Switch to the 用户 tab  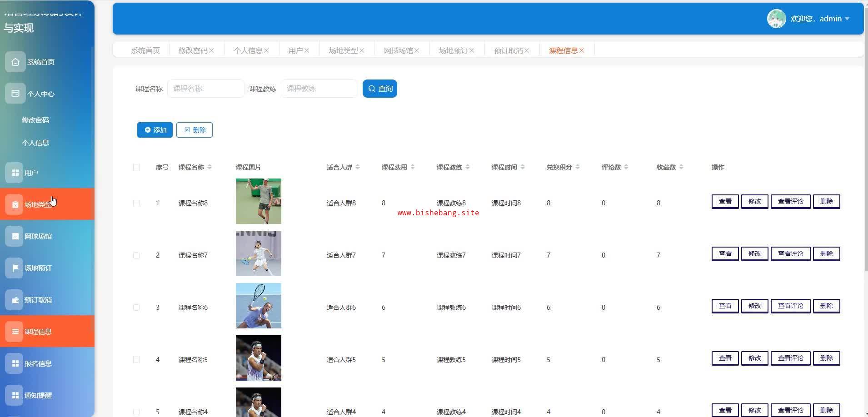click(296, 50)
